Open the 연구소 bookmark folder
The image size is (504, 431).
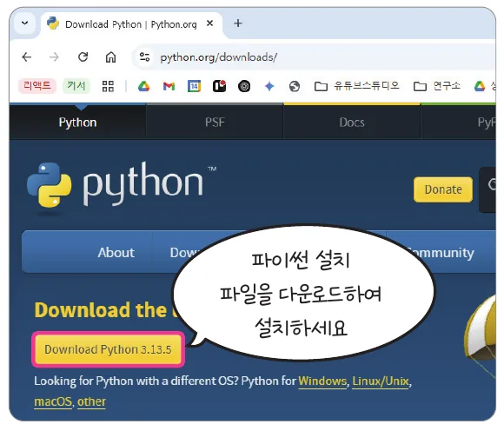click(x=437, y=86)
